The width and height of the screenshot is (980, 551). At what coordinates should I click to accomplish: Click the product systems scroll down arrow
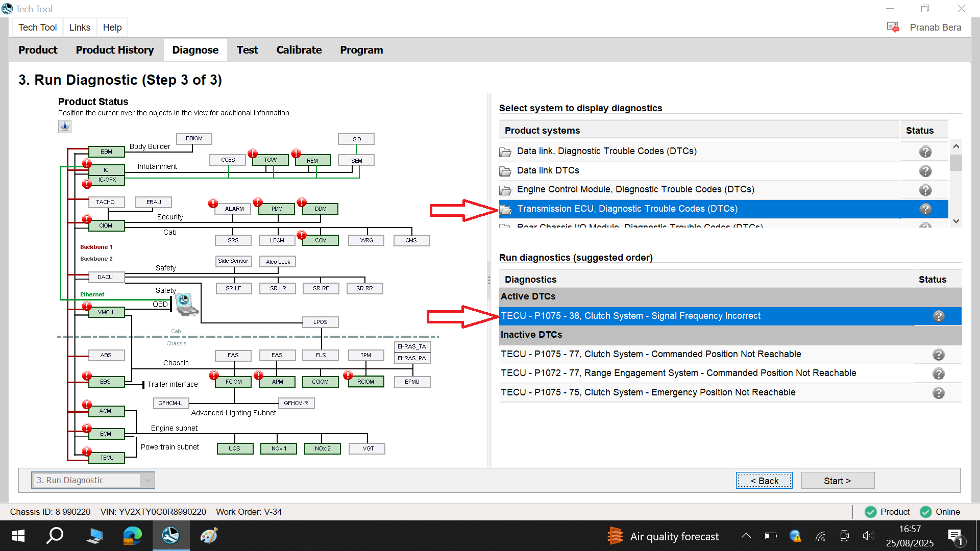click(x=956, y=221)
